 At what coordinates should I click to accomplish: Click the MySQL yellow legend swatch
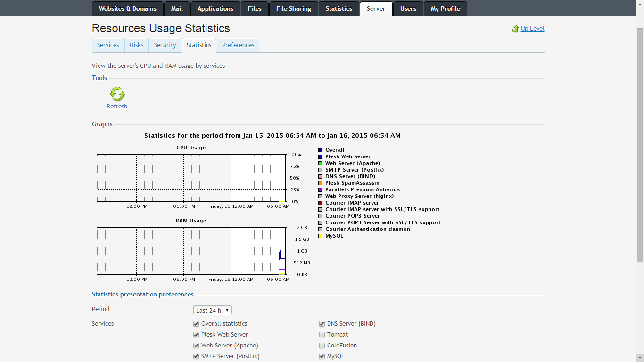click(321, 236)
